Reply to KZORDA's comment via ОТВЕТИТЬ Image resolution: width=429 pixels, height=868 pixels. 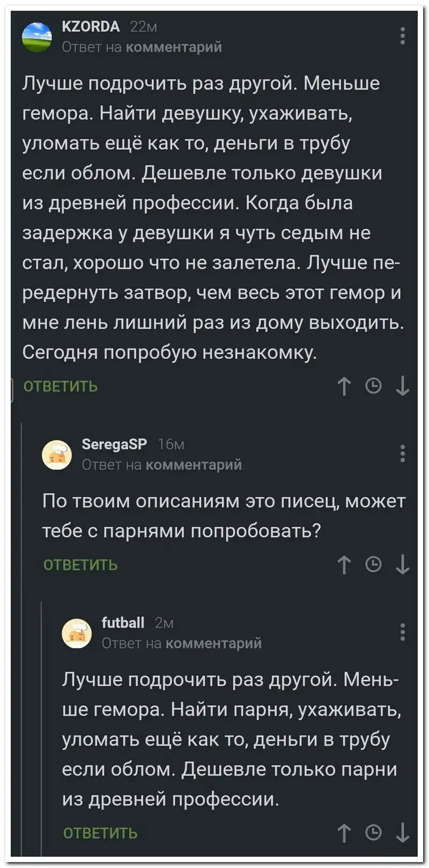pyautogui.click(x=61, y=386)
